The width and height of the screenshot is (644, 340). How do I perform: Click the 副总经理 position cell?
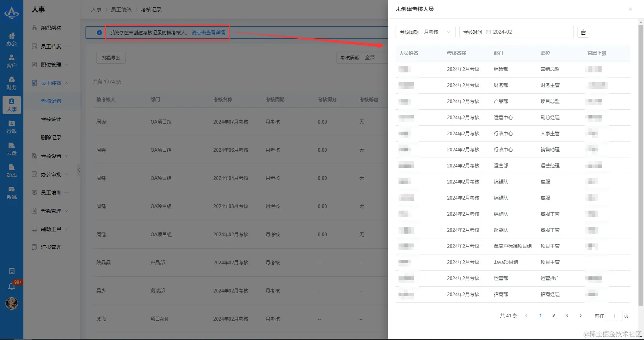[x=550, y=117]
